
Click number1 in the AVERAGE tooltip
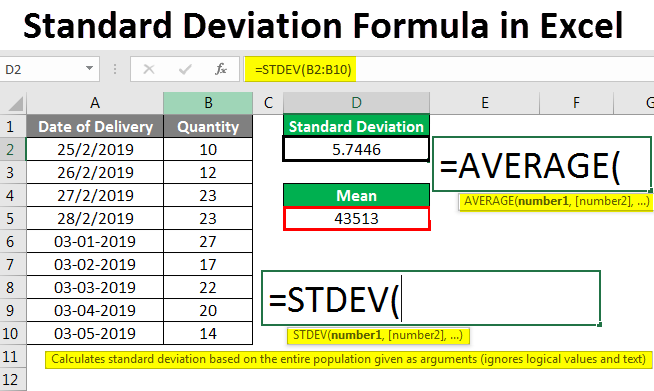tap(543, 201)
